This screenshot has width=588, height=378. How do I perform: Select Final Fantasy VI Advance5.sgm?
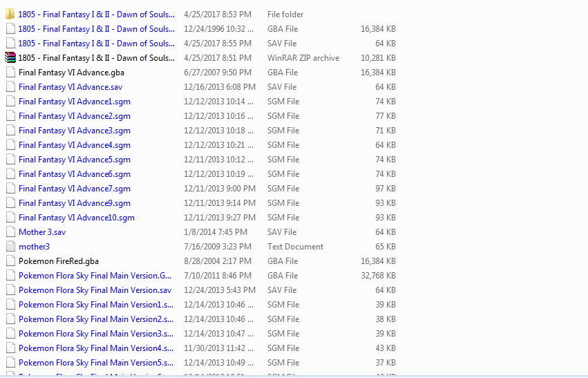point(75,160)
